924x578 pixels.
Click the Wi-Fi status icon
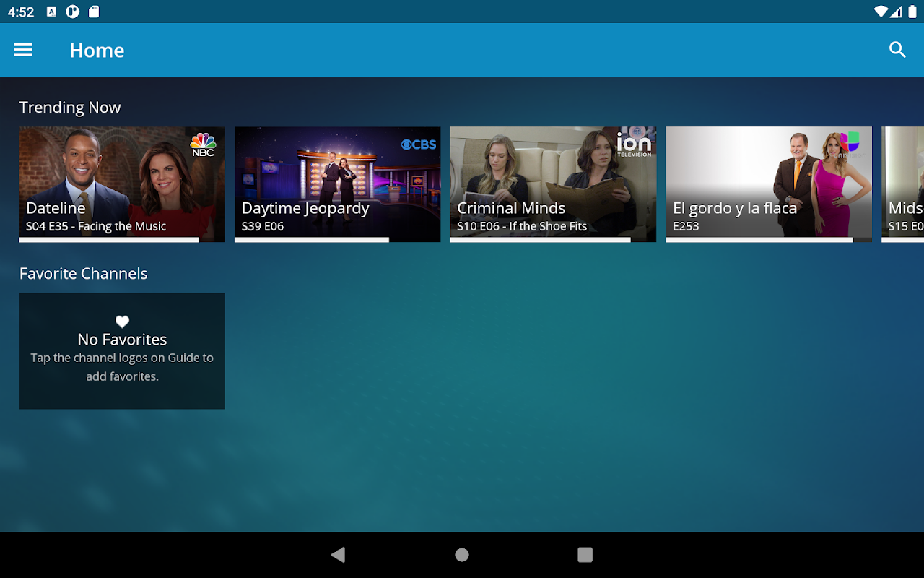click(x=880, y=12)
